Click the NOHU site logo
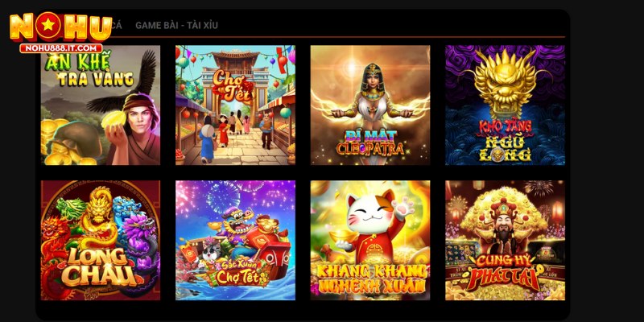Image resolution: width=644 pixels, height=322 pixels. coord(61,32)
